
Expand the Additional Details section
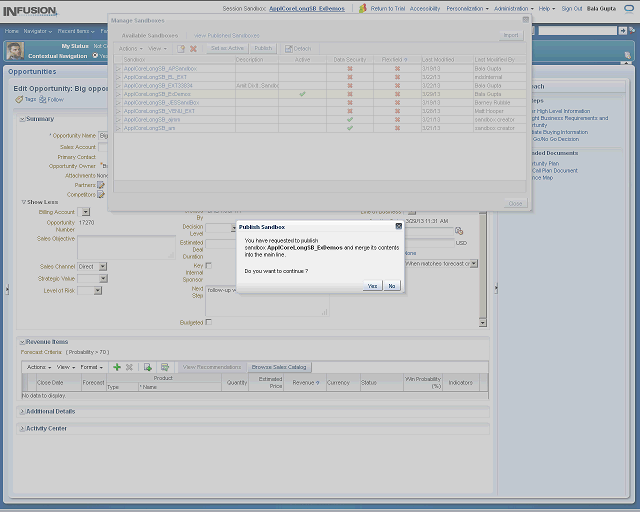pyautogui.click(x=22, y=411)
